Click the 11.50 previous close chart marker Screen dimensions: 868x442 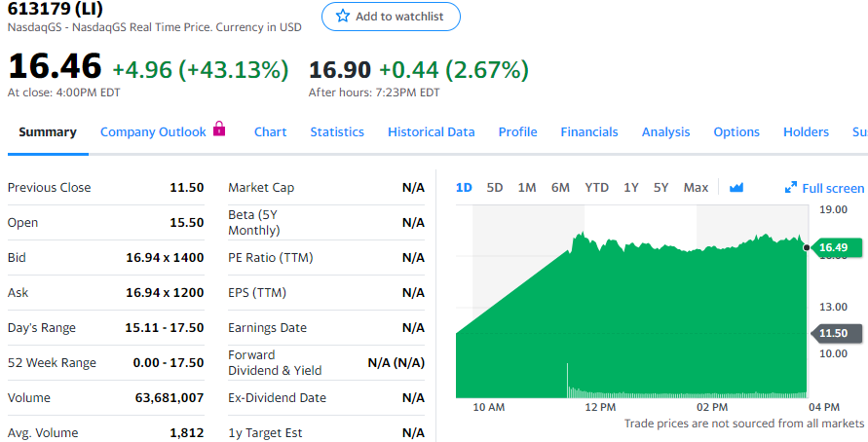(x=836, y=333)
